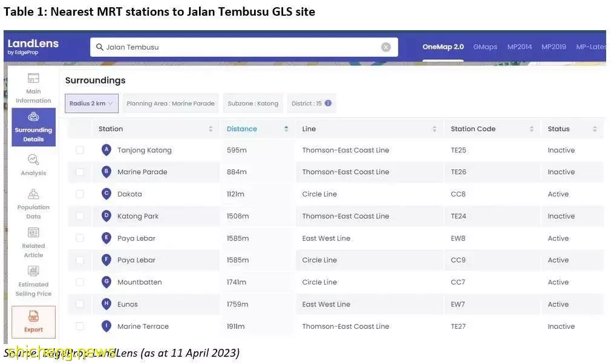
Task: Click marker I for Marine Terrace
Action: click(x=106, y=326)
